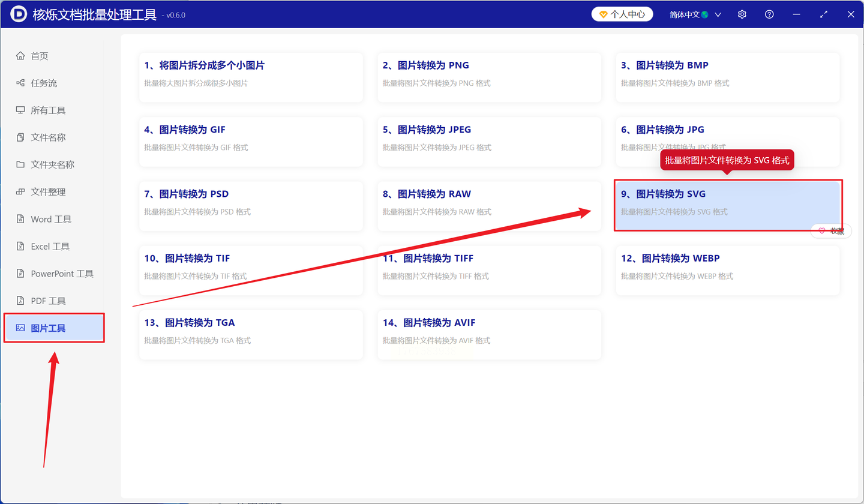Image resolution: width=864 pixels, height=504 pixels.
Task: Click the home icon beside 首页
Action: tap(20, 56)
